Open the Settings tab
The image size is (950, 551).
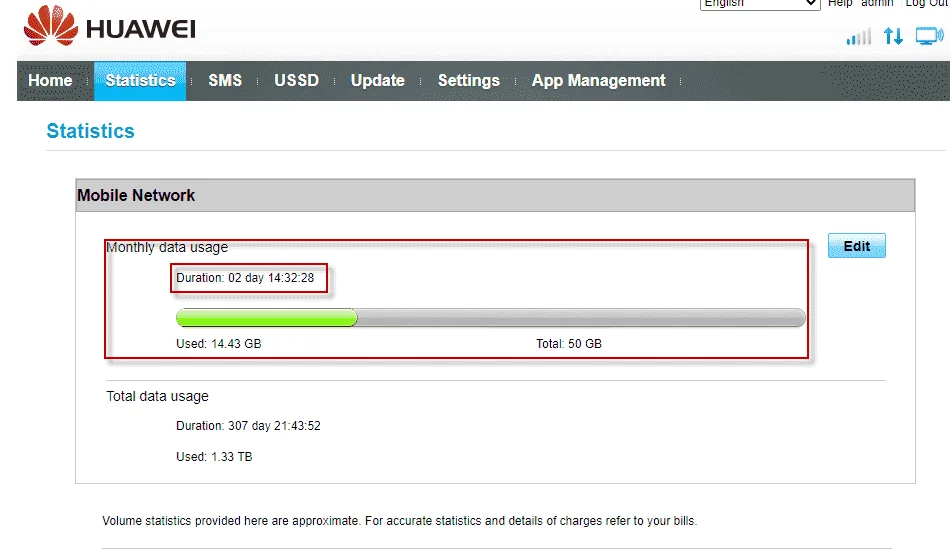[x=469, y=81]
